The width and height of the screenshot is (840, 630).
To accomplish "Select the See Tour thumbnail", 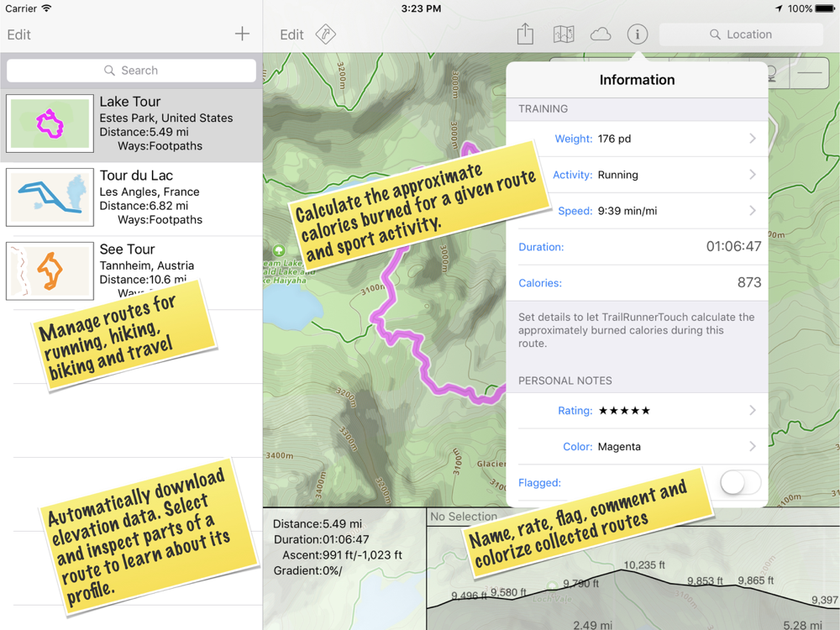I will point(50,271).
